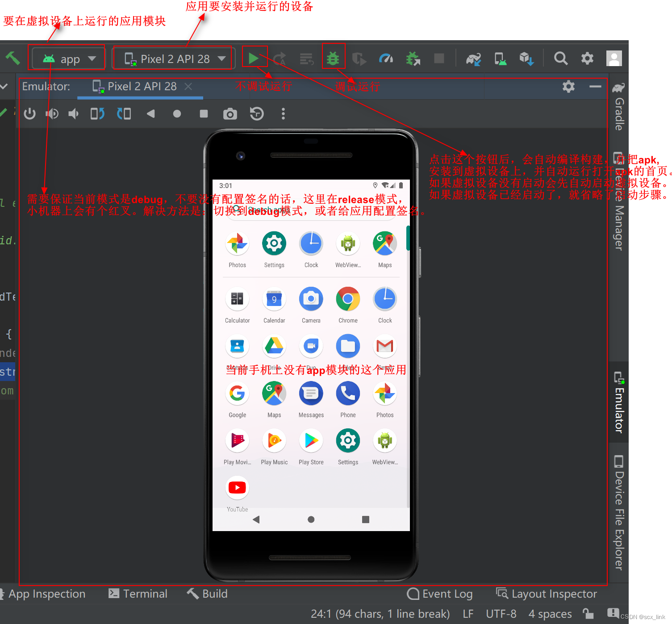Tap Android back navigation button on phone screen
This screenshot has height=624, width=672.
pos(256,519)
